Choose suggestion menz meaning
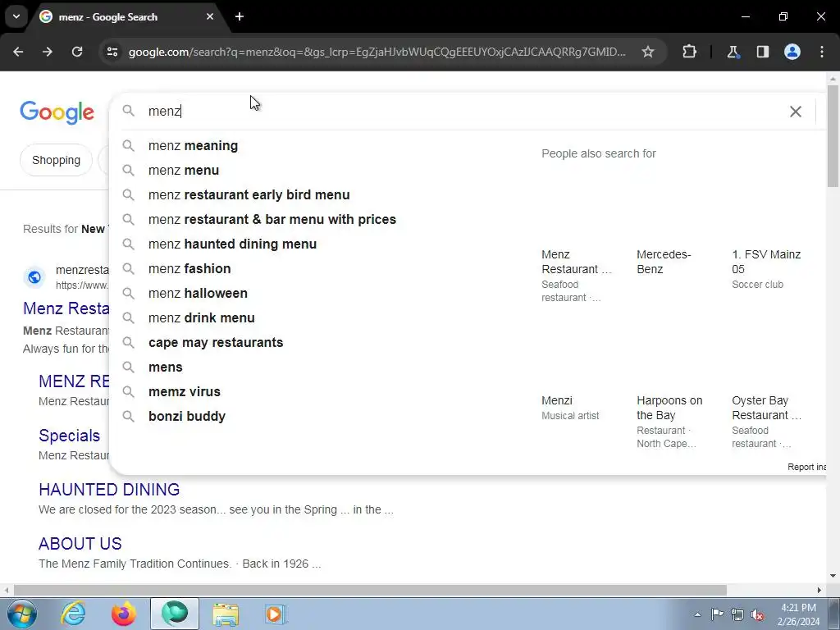The image size is (840, 630). [193, 146]
